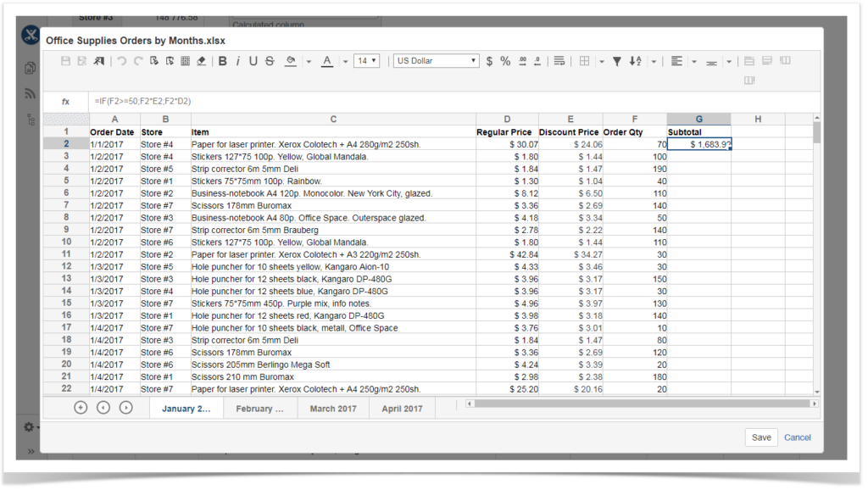The image size is (868, 490).
Task: Open the US Dollar currency format dropdown
Action: 435,60
